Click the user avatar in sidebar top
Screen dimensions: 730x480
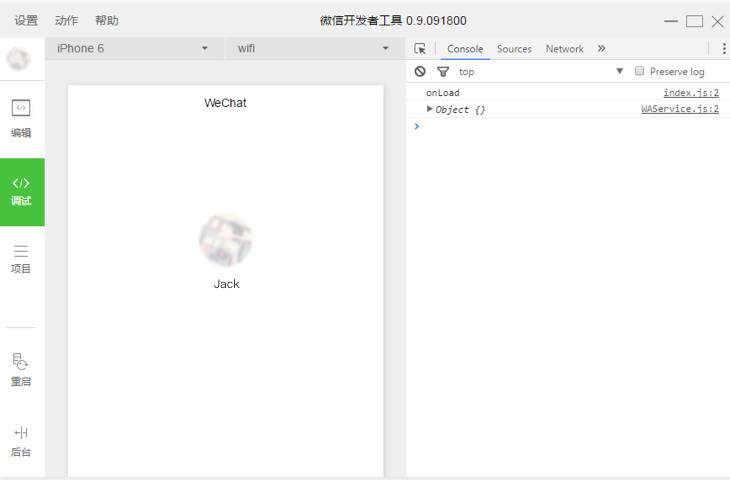(18, 59)
